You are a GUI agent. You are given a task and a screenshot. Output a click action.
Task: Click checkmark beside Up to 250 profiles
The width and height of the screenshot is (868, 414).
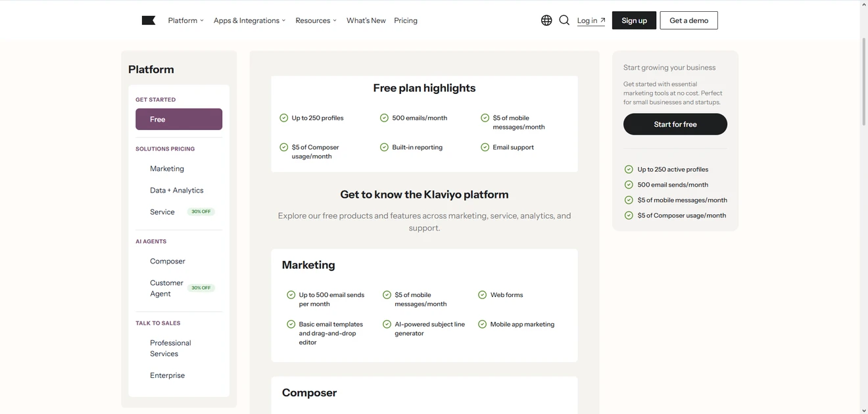pyautogui.click(x=284, y=118)
